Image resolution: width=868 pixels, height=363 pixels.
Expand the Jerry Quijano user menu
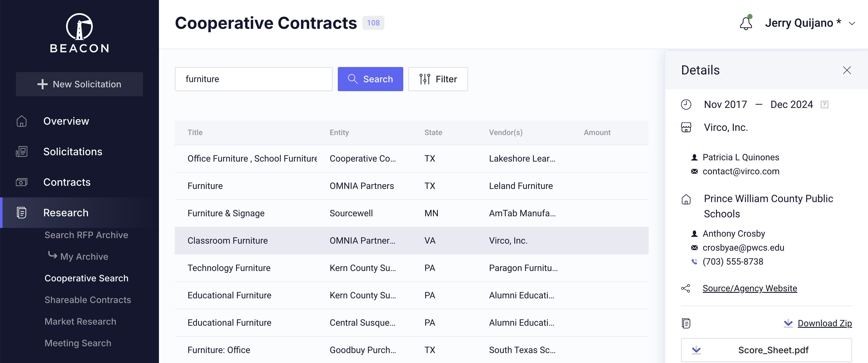coord(852,23)
